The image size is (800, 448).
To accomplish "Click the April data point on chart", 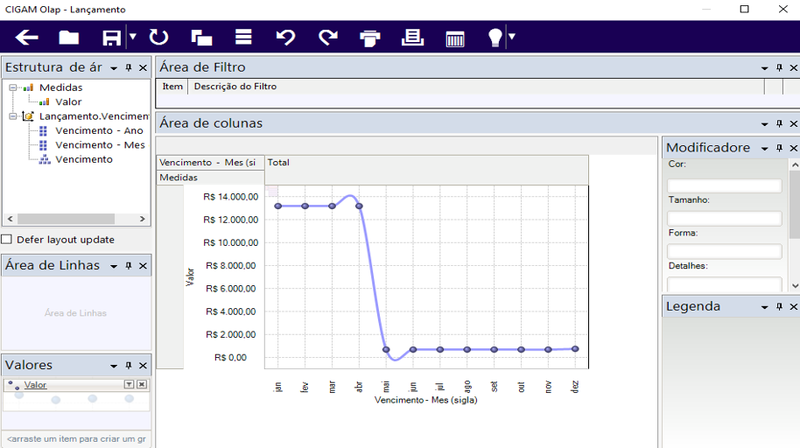I will 359,206.
